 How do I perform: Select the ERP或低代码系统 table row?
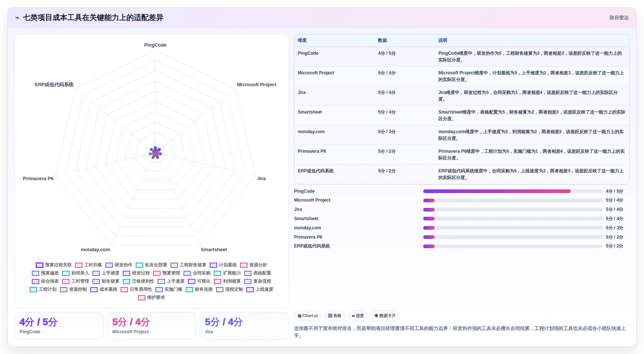click(x=462, y=174)
